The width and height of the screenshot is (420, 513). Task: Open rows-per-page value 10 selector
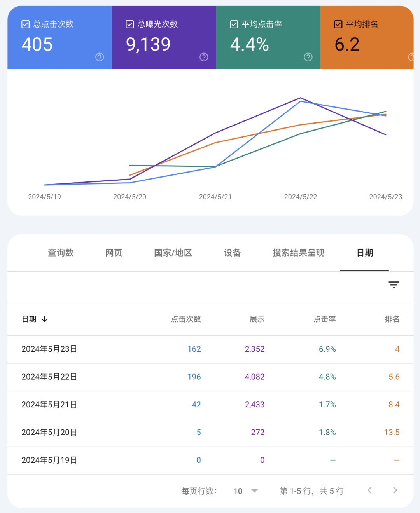pyautogui.click(x=238, y=491)
